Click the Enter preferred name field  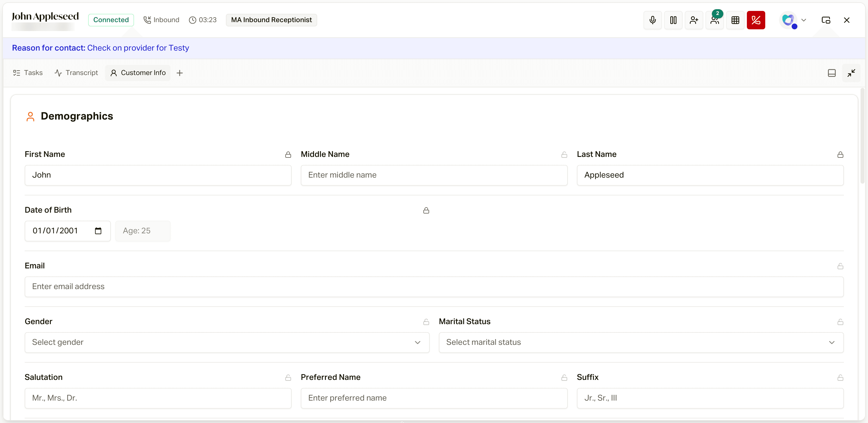click(x=434, y=398)
